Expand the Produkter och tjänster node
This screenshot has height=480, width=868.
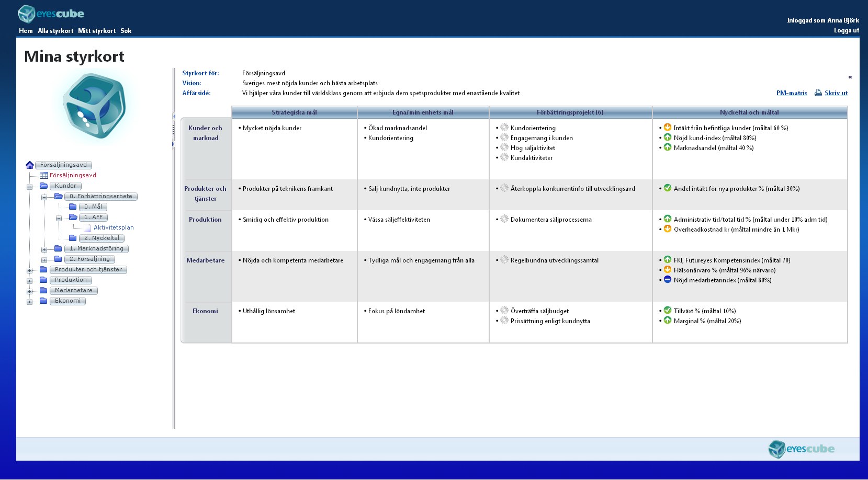(x=29, y=270)
